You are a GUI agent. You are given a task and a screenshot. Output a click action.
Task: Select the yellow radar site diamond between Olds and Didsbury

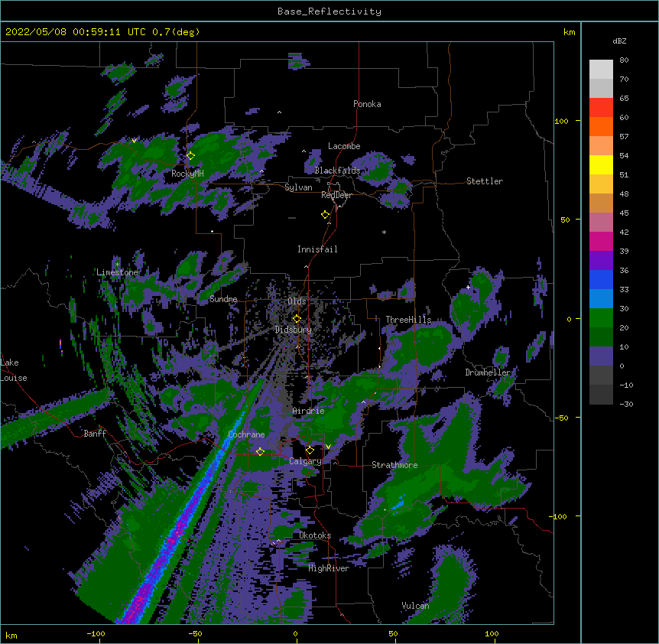(x=297, y=319)
